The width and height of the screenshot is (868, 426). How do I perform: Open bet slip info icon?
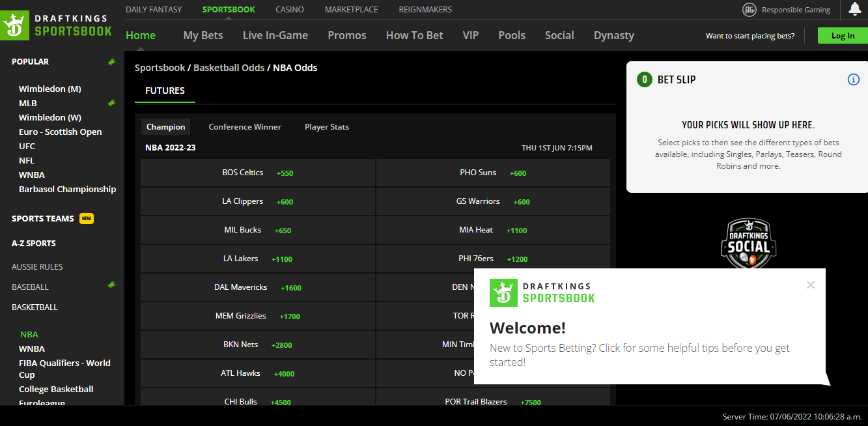[853, 79]
